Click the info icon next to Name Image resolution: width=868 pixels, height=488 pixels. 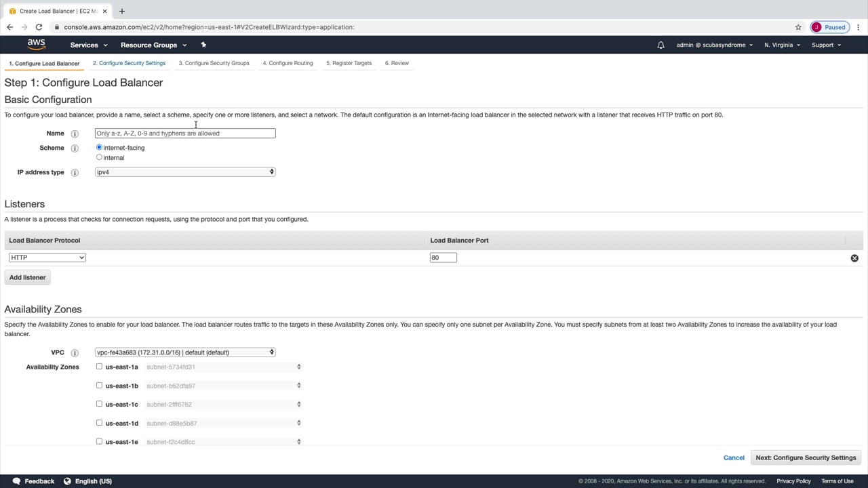coord(75,134)
